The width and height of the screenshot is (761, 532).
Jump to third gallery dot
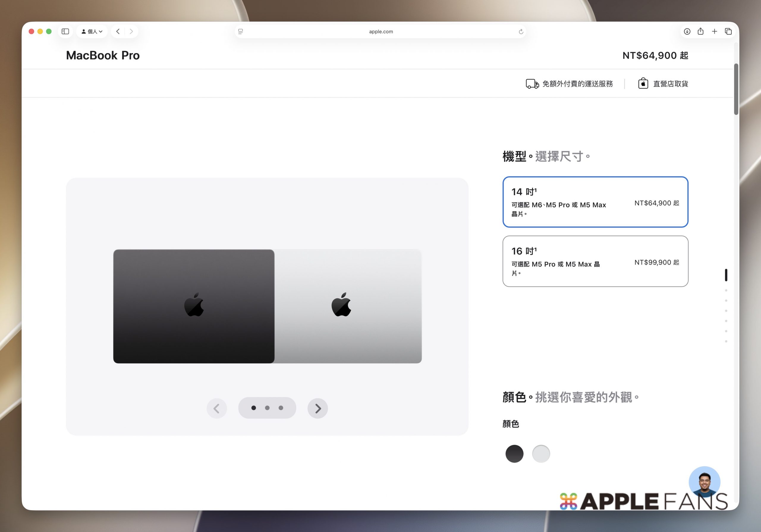click(x=281, y=408)
